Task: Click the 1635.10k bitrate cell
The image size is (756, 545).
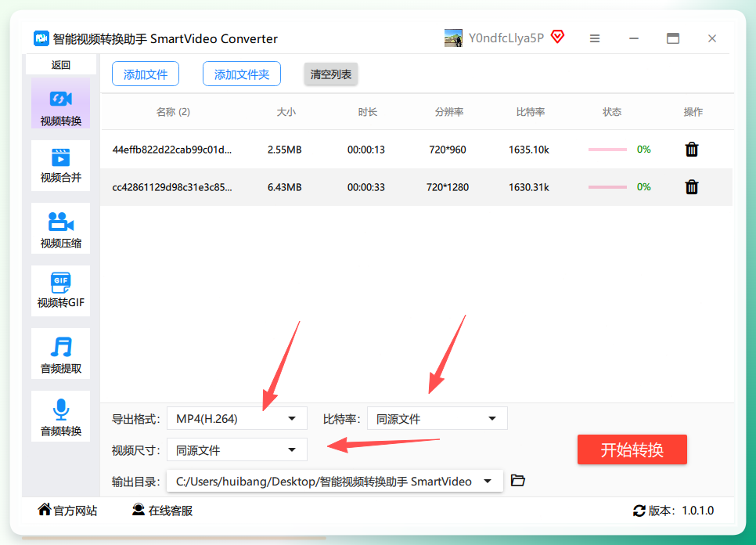Action: click(x=529, y=150)
